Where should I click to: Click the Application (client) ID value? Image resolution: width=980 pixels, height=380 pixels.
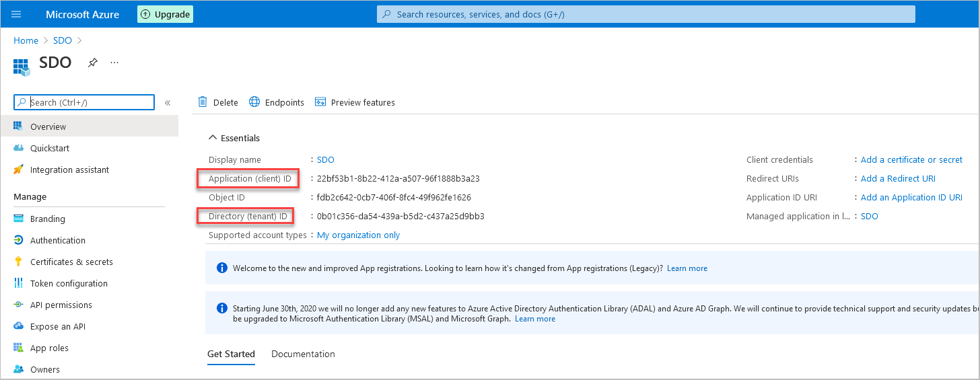click(x=398, y=178)
